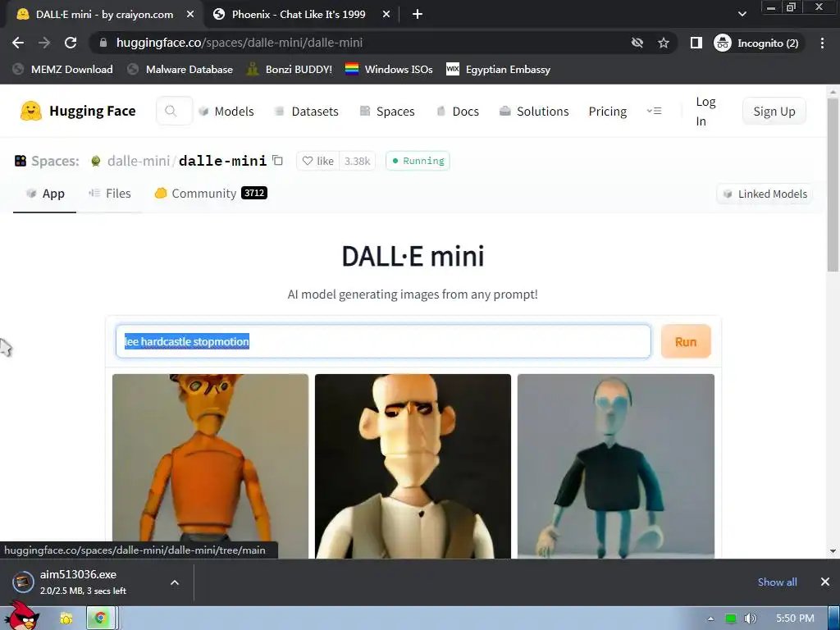
Task: Open Datasets in the navigation
Action: pos(307,111)
